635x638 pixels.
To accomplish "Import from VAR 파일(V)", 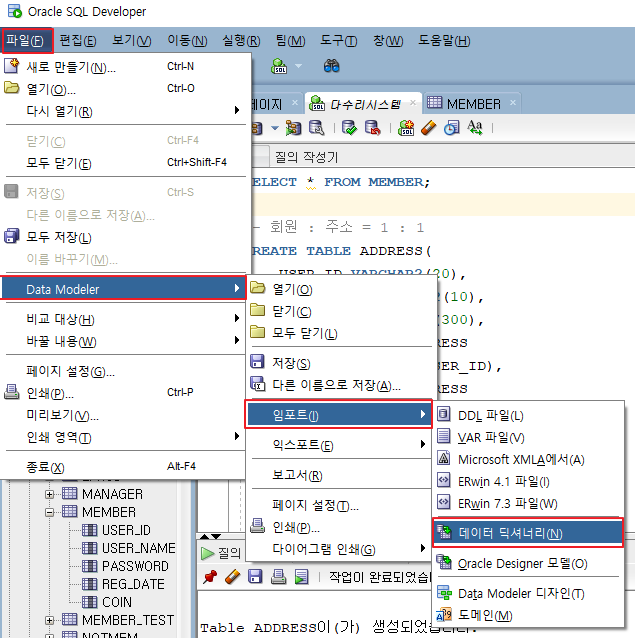I will tap(528, 437).
